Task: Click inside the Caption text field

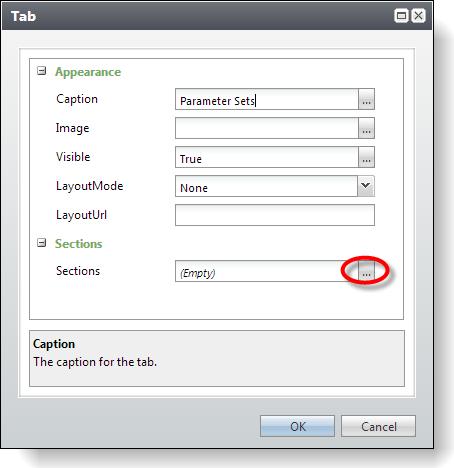Action: click(267, 99)
